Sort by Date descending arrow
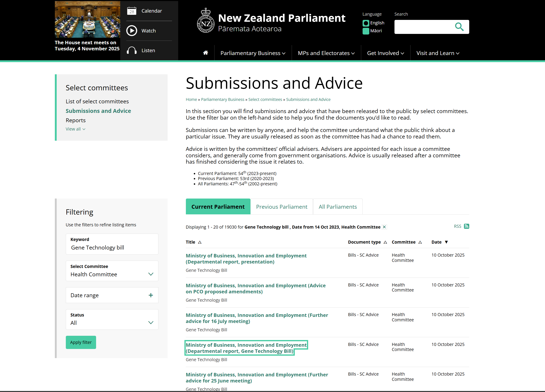Image resolution: width=545 pixels, height=392 pixels. pos(446,242)
